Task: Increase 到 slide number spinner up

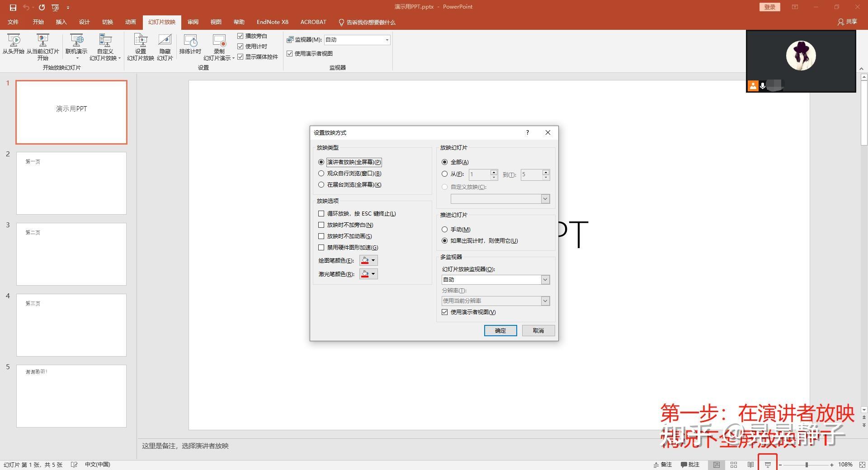Action: tap(546, 172)
